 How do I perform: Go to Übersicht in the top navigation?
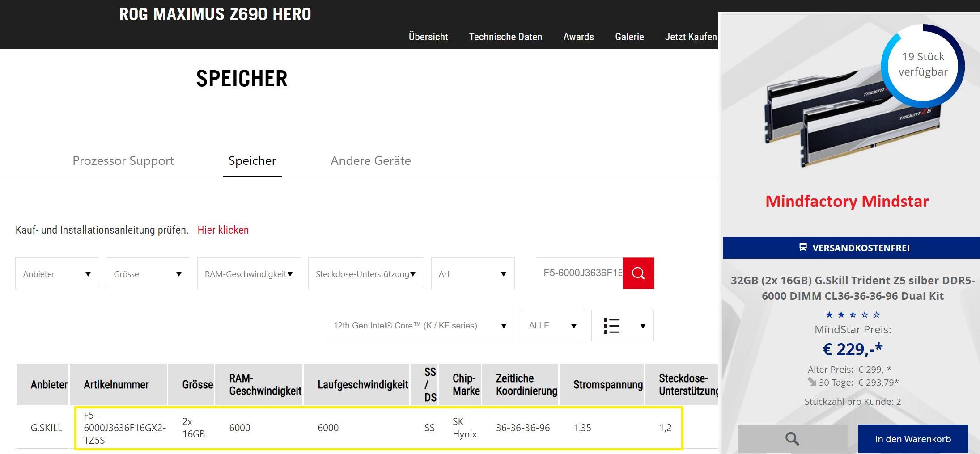[428, 37]
